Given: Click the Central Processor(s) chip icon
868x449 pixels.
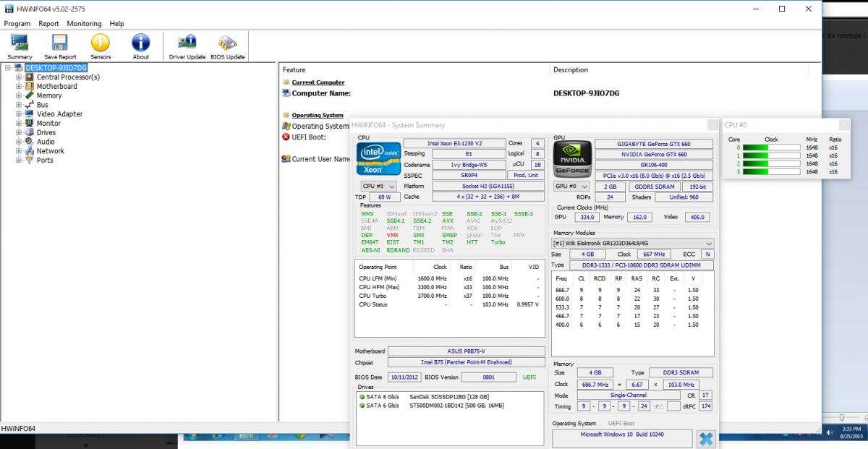Looking at the screenshot, I should pos(30,77).
